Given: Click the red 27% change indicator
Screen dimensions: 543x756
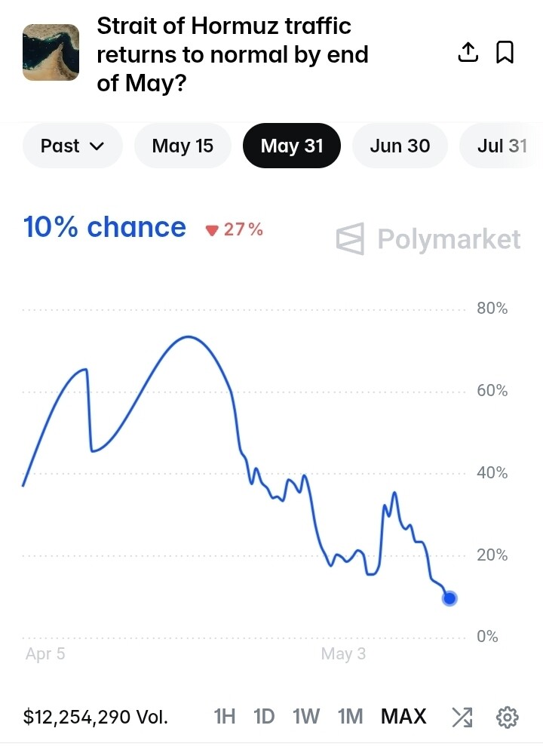Looking at the screenshot, I should point(234,229).
